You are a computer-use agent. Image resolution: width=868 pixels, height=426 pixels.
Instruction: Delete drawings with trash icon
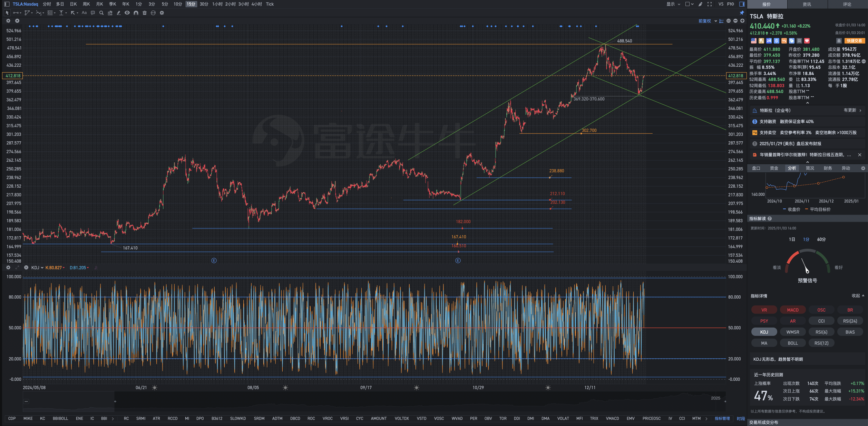pyautogui.click(x=145, y=13)
